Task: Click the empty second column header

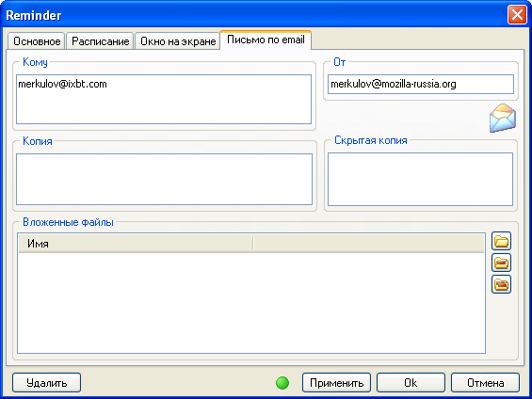Action: (x=369, y=244)
